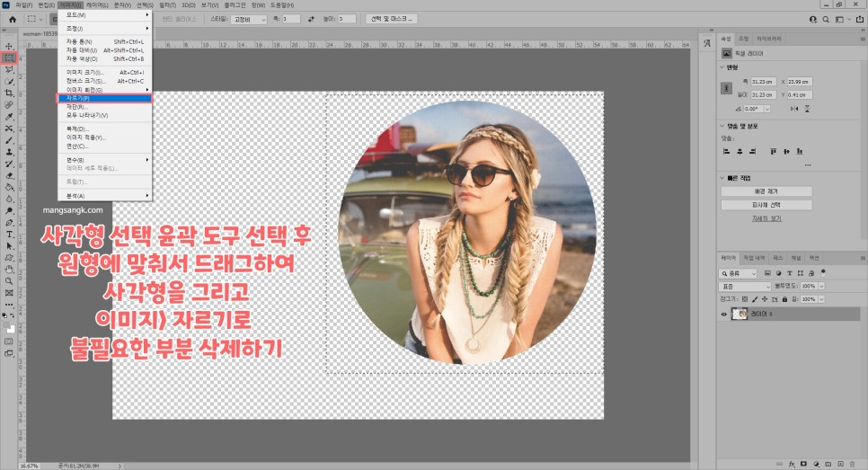Toggle lock transparent pixels

(745, 299)
